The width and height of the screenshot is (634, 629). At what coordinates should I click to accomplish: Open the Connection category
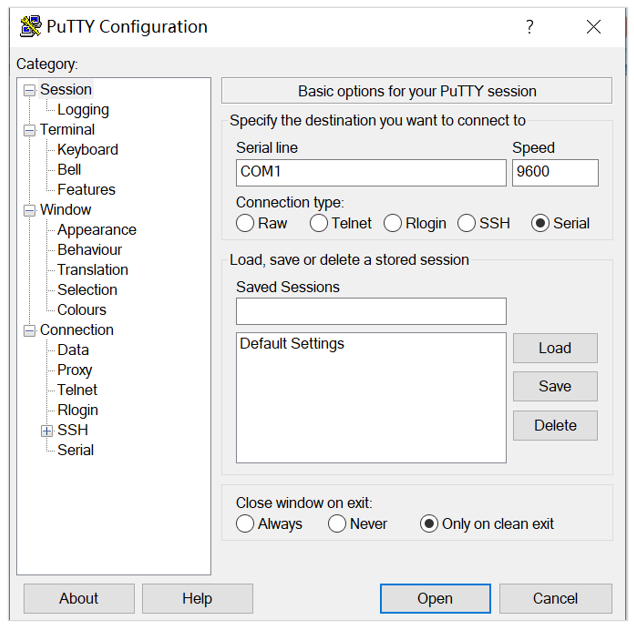[x=77, y=329]
